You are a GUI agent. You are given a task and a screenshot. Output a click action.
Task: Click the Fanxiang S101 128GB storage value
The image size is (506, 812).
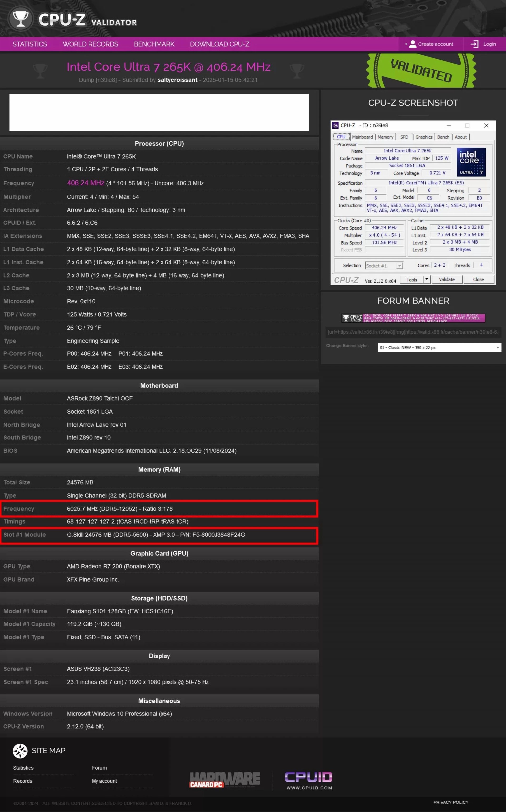coord(120,611)
